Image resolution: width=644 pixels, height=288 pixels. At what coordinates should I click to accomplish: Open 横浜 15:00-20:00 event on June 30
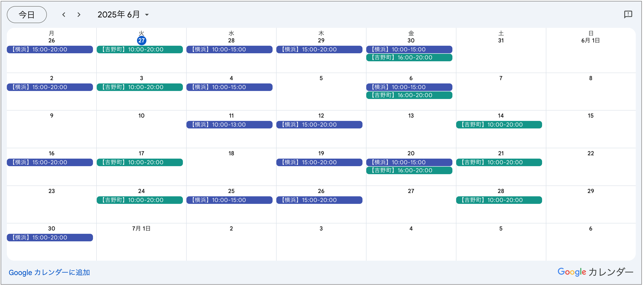50,238
